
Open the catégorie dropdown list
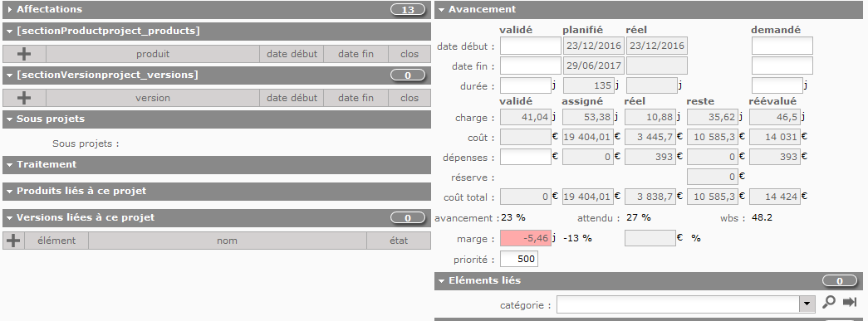tap(807, 304)
